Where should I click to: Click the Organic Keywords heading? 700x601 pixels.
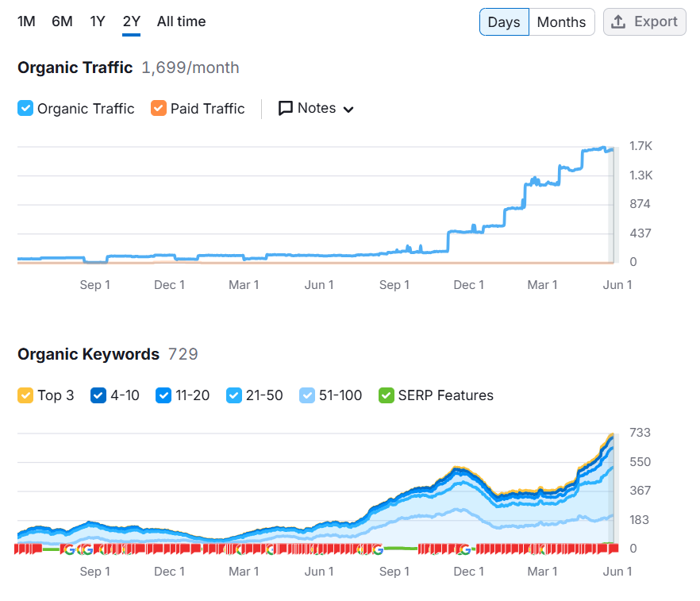point(88,354)
